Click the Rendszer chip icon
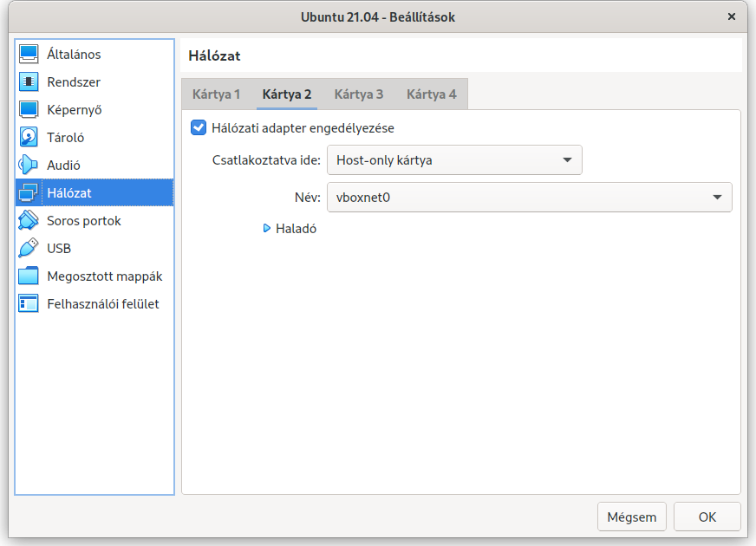Image resolution: width=756 pixels, height=546 pixels. tap(29, 82)
